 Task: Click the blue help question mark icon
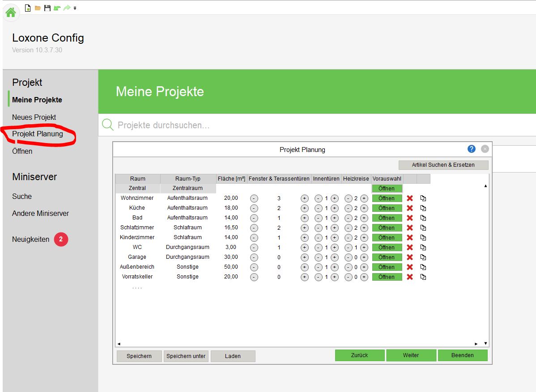472,149
